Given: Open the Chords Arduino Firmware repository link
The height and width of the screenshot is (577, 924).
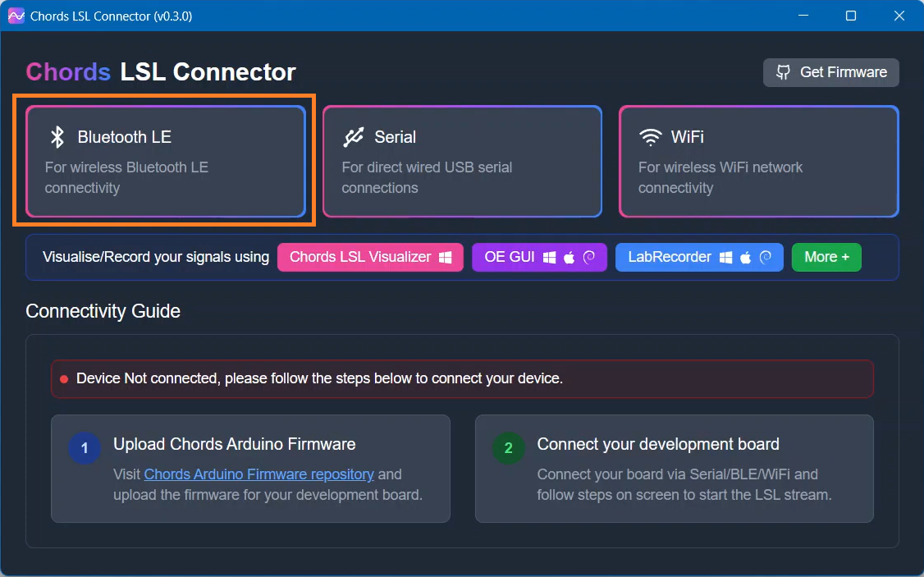Looking at the screenshot, I should tap(258, 474).
